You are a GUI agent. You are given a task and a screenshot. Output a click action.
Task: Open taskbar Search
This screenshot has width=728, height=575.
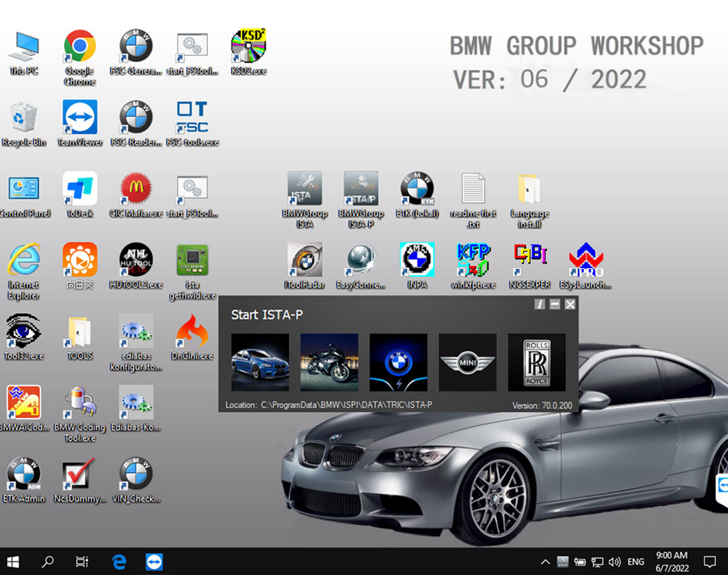[x=47, y=562]
